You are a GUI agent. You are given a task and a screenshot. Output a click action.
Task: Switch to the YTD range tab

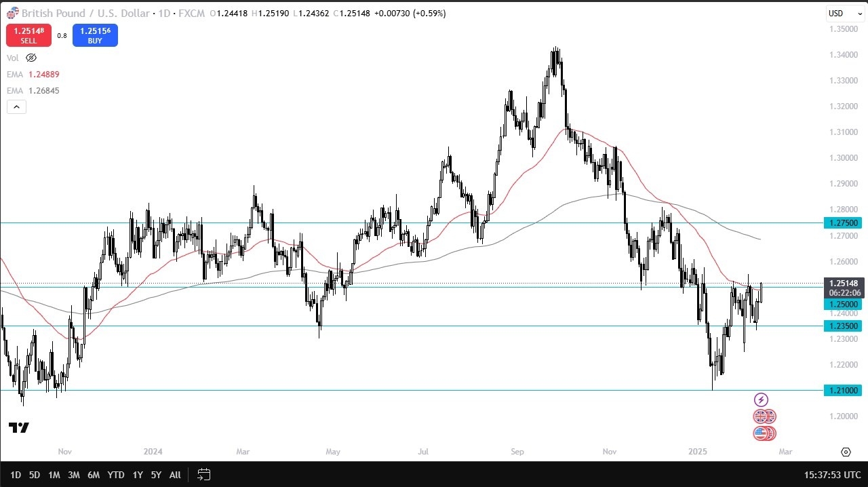115,475
